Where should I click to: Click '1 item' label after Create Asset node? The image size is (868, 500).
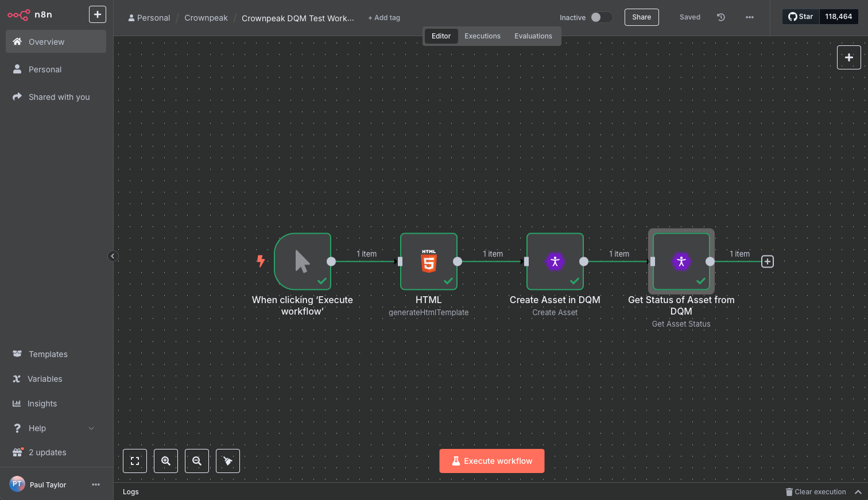619,254
